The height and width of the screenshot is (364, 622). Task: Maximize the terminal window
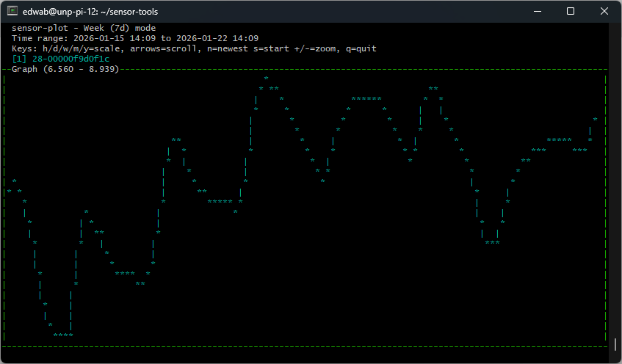(x=571, y=11)
